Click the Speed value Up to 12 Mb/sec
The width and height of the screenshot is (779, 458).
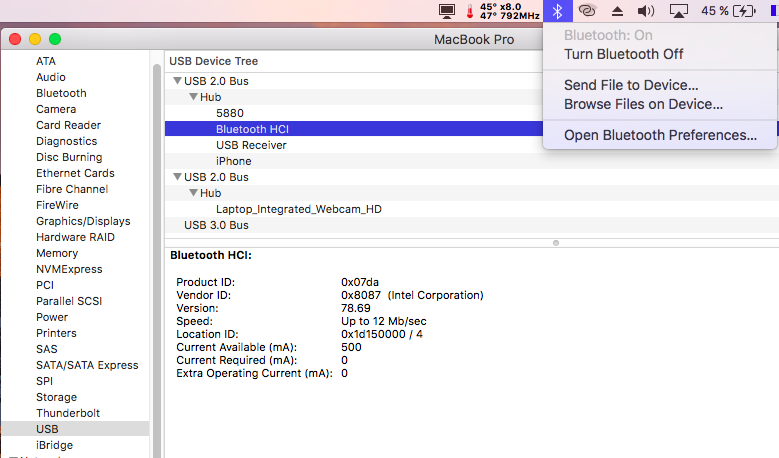(384, 321)
